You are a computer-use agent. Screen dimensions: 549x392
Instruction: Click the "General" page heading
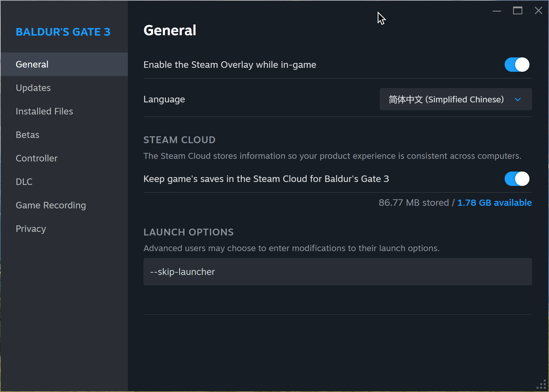click(x=170, y=30)
